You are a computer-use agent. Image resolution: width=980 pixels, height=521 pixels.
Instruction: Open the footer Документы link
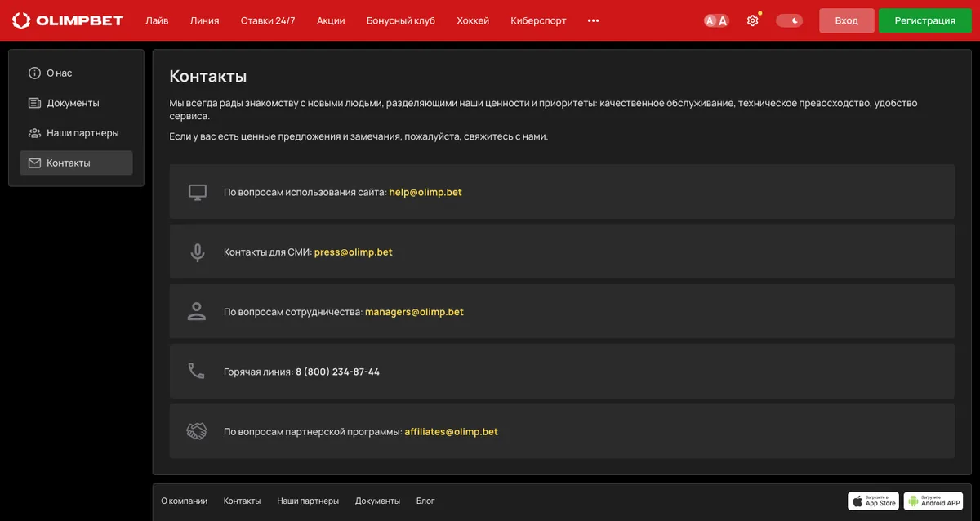click(377, 501)
